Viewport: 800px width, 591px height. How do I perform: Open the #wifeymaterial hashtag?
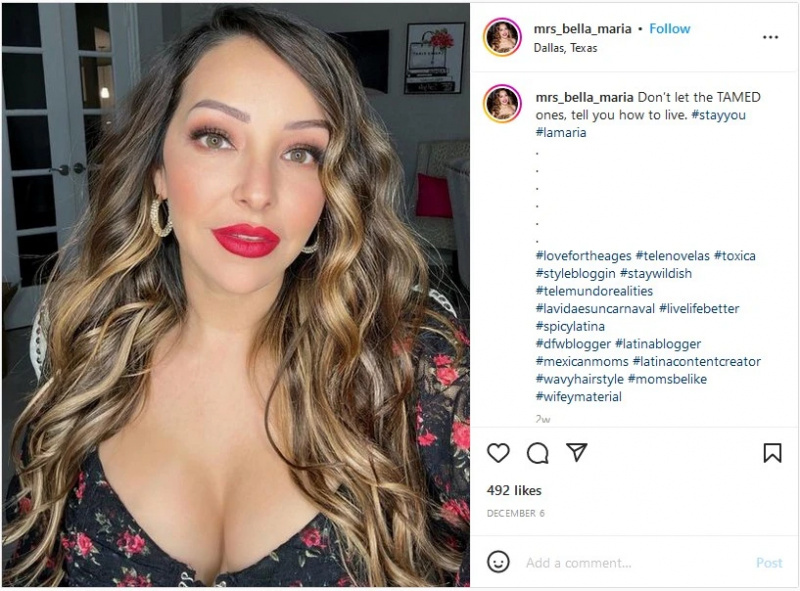tap(579, 397)
